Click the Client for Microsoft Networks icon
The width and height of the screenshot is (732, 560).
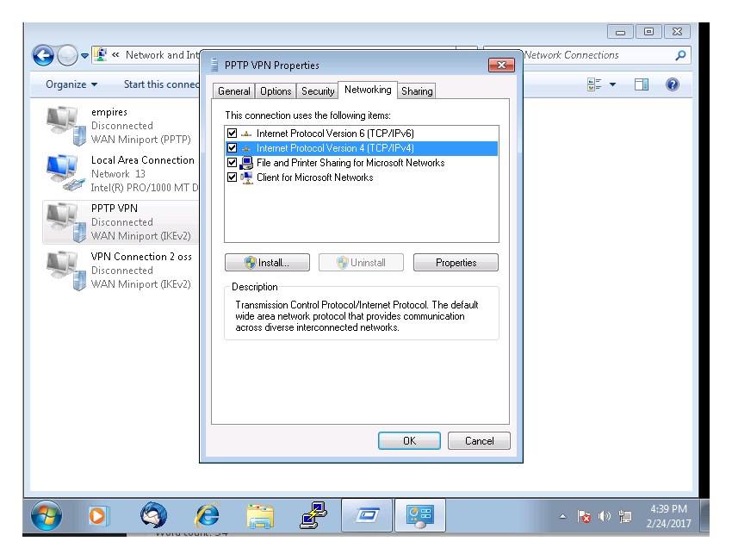[246, 178]
